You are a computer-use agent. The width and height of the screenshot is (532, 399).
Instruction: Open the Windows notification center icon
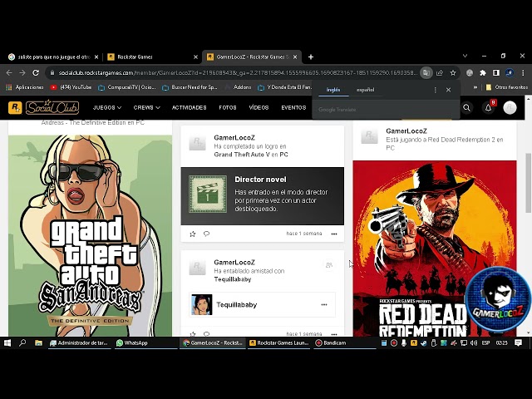(518, 343)
